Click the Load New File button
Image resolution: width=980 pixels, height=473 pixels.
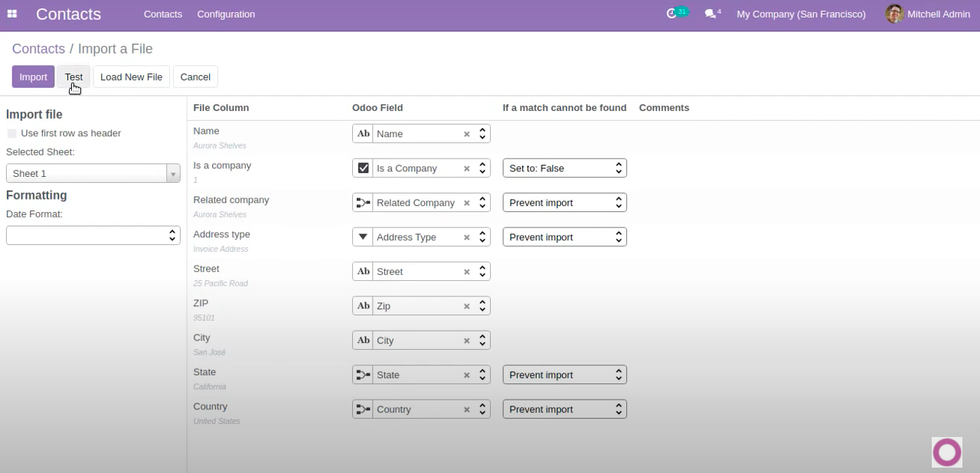click(131, 77)
